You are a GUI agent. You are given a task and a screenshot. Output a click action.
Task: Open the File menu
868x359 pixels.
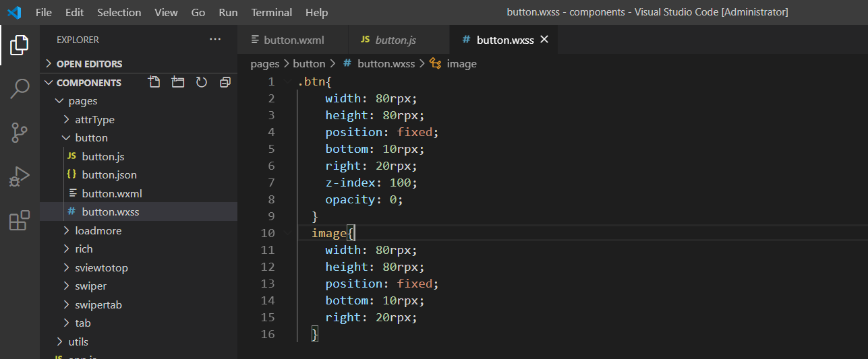(x=43, y=12)
